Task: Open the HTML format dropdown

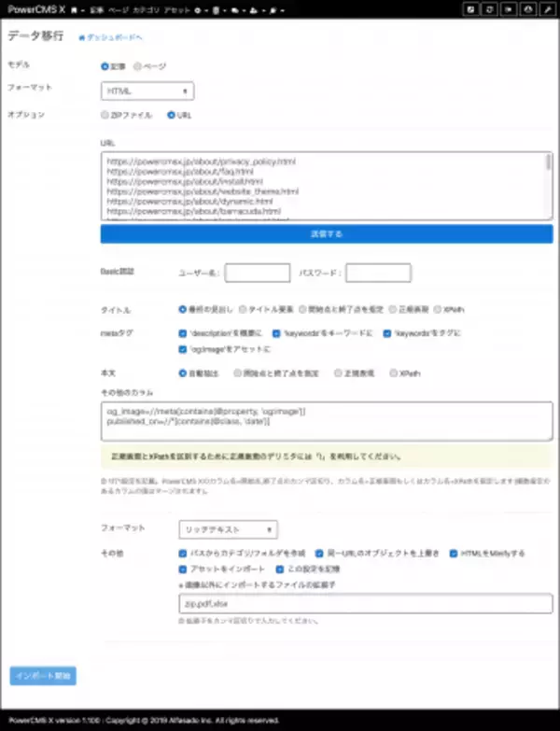Action: pyautogui.click(x=147, y=91)
